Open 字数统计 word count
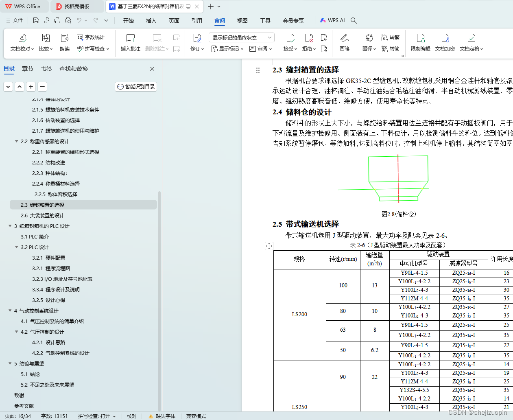Image resolution: width=513 pixels, height=420 pixels. 91,37
